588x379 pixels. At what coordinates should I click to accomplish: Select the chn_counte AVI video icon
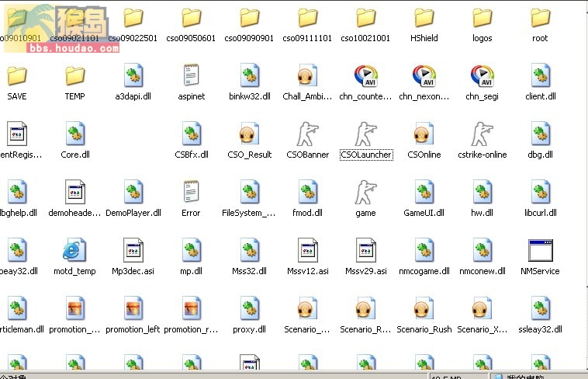pos(365,76)
